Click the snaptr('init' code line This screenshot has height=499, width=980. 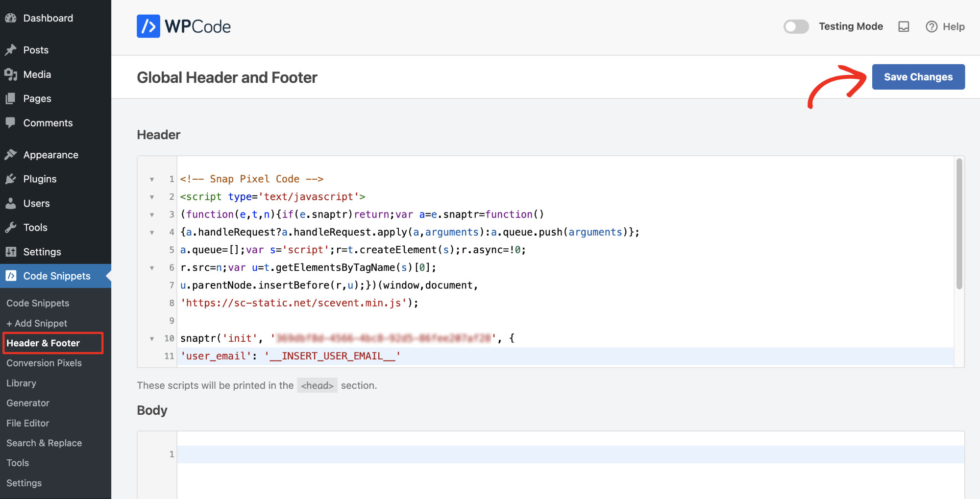pos(347,338)
